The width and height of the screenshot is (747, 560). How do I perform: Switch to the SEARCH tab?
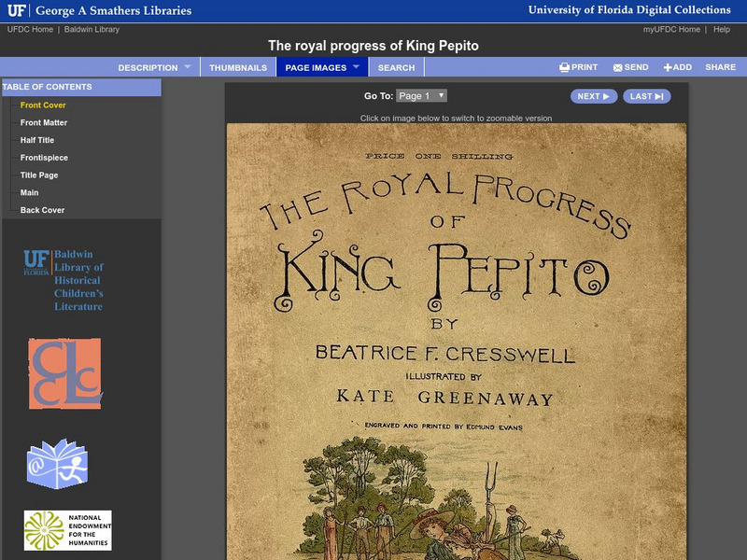[x=396, y=66]
